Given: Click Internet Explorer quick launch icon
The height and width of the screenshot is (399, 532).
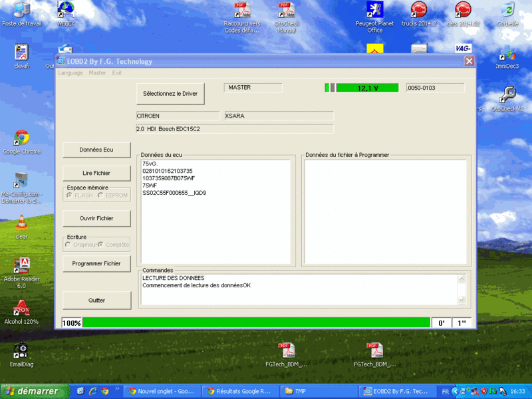Looking at the screenshot, I should (93, 391).
